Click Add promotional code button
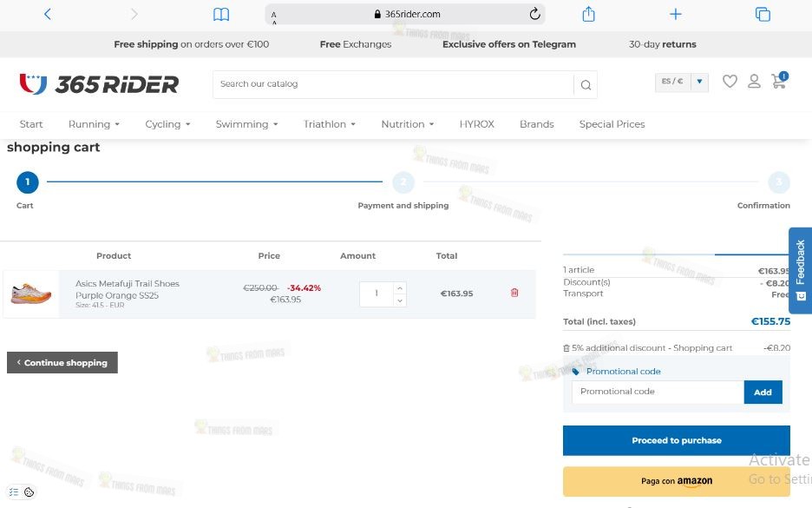Image resolution: width=812 pixels, height=508 pixels. pos(763,393)
